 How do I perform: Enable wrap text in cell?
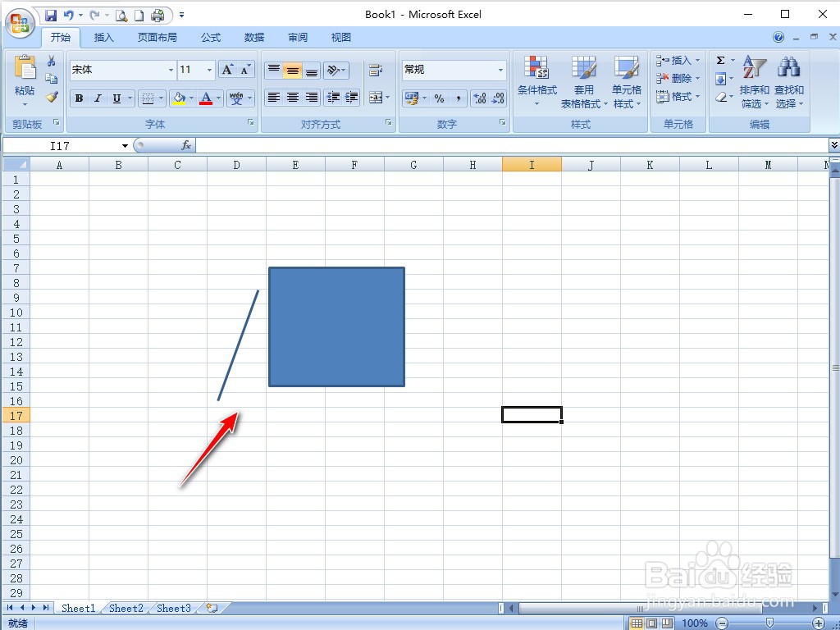pos(376,70)
